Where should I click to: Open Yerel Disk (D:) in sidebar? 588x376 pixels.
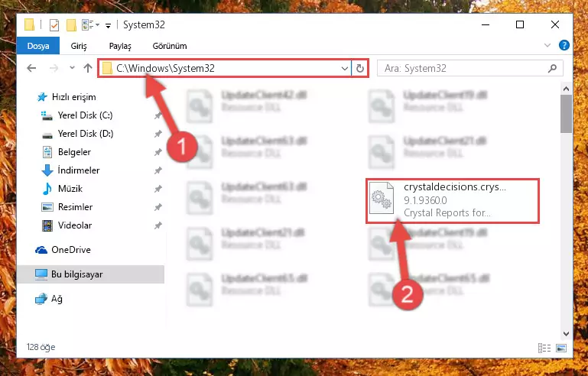click(86, 134)
